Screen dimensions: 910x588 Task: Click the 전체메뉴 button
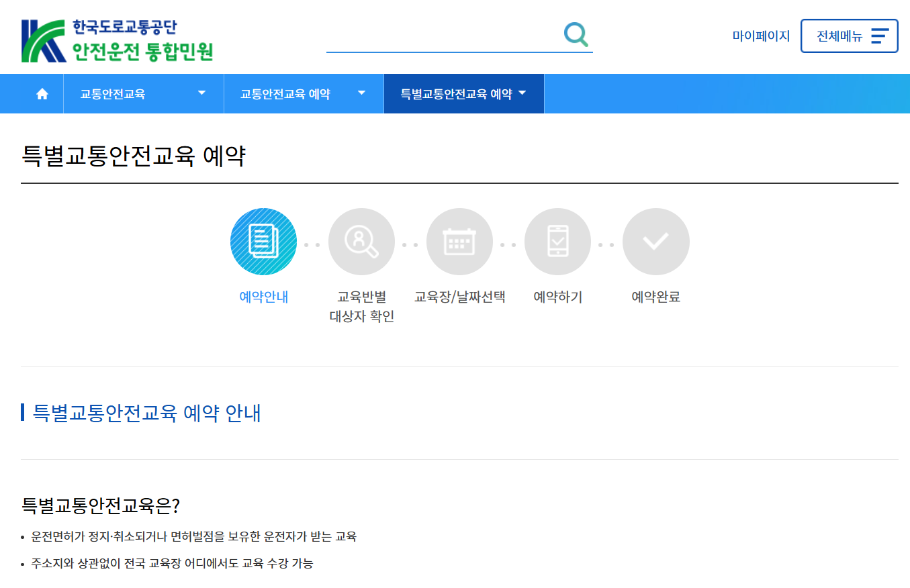point(850,36)
